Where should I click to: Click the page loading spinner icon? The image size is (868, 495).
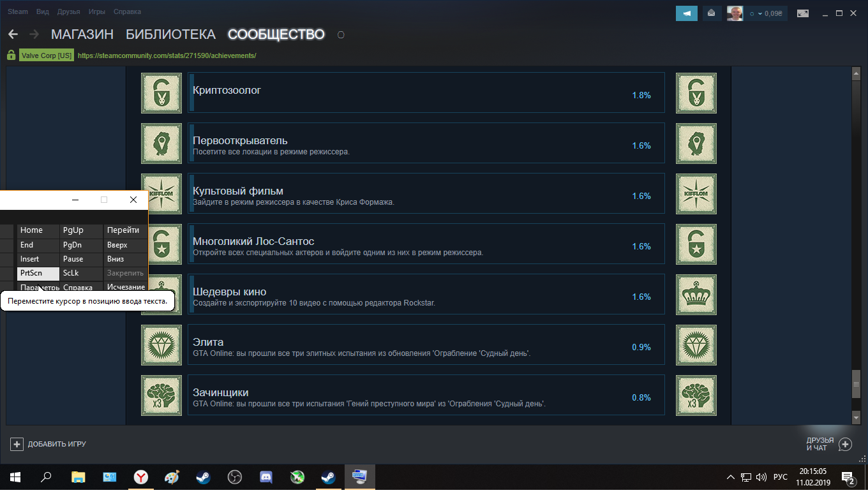(x=341, y=35)
